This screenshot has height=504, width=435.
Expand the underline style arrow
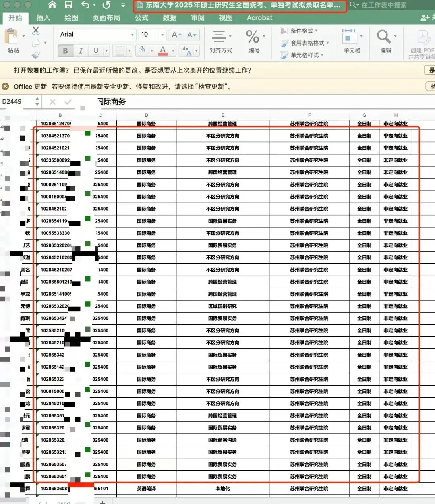pyautogui.click(x=106, y=51)
